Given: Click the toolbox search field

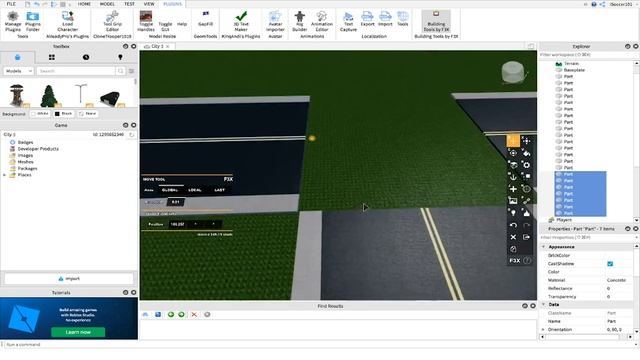Looking at the screenshot, I should coord(76,71).
